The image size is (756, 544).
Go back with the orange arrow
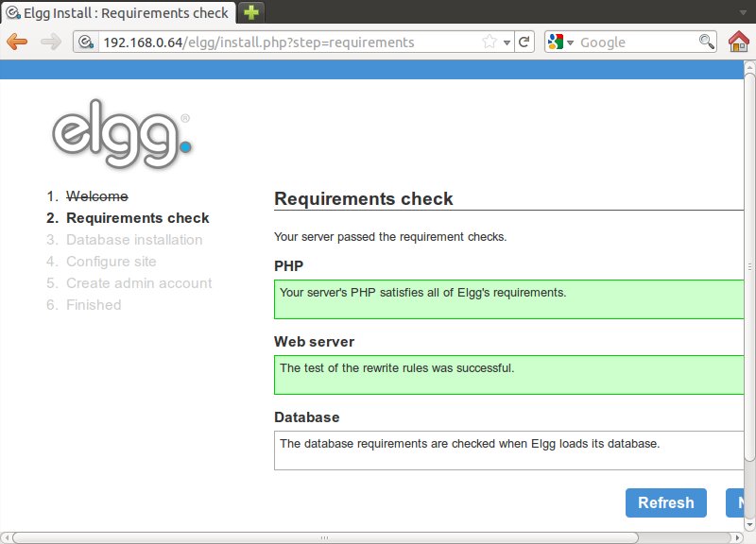point(17,42)
